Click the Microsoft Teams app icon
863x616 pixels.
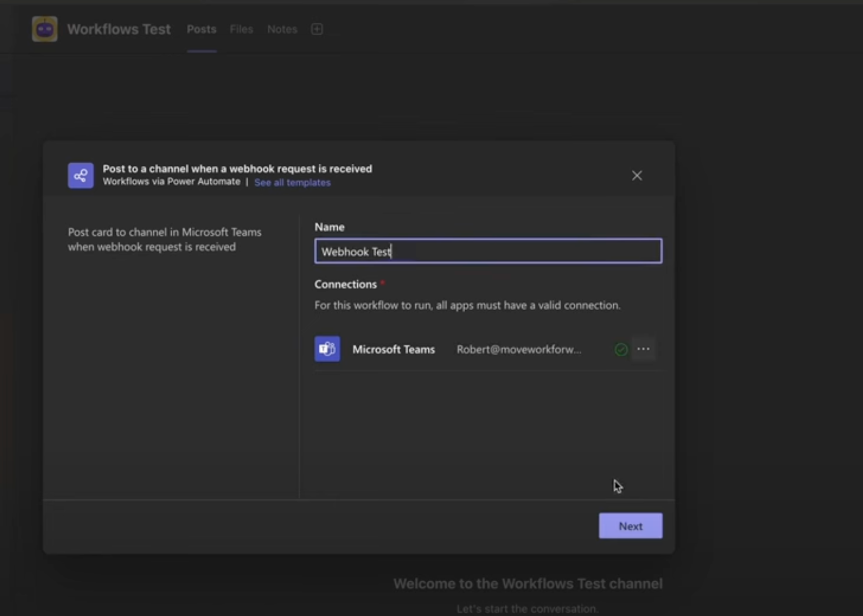pyautogui.click(x=327, y=349)
